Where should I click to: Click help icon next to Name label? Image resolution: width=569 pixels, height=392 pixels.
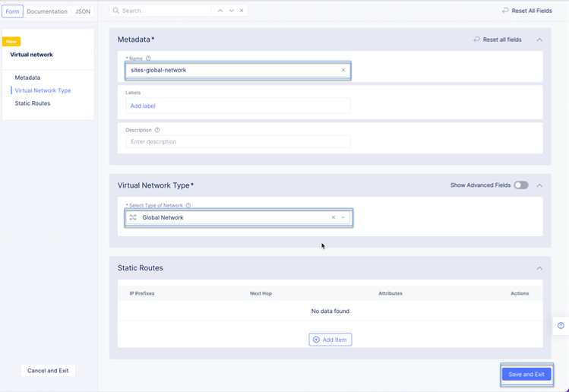pyautogui.click(x=148, y=58)
